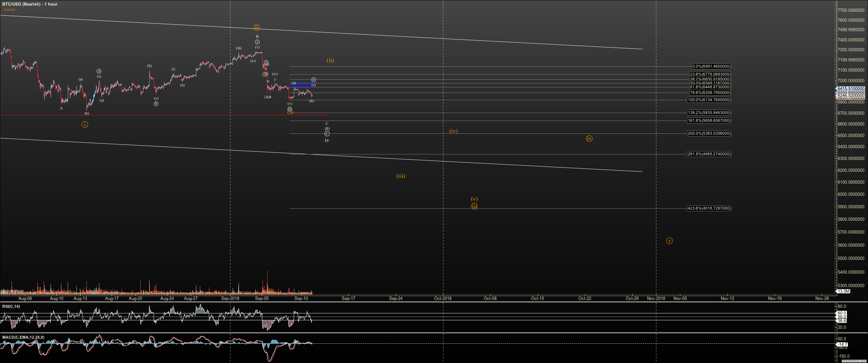
Task: Click the Nov-2018 date on time axis
Action: coord(656,298)
